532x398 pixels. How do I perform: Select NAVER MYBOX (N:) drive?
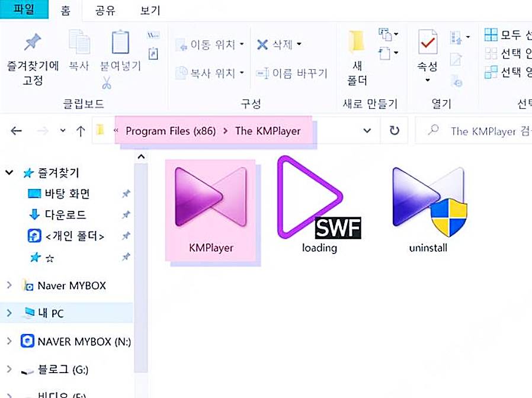pos(76,341)
